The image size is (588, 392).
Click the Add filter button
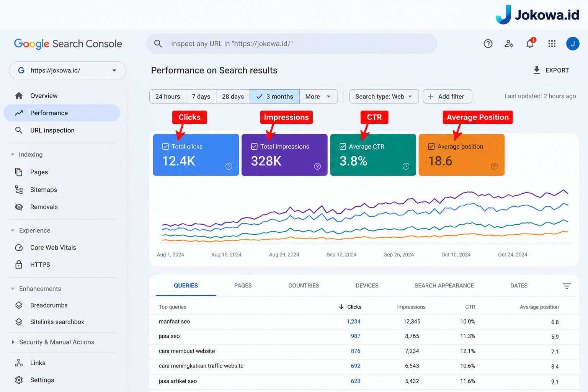coord(448,96)
